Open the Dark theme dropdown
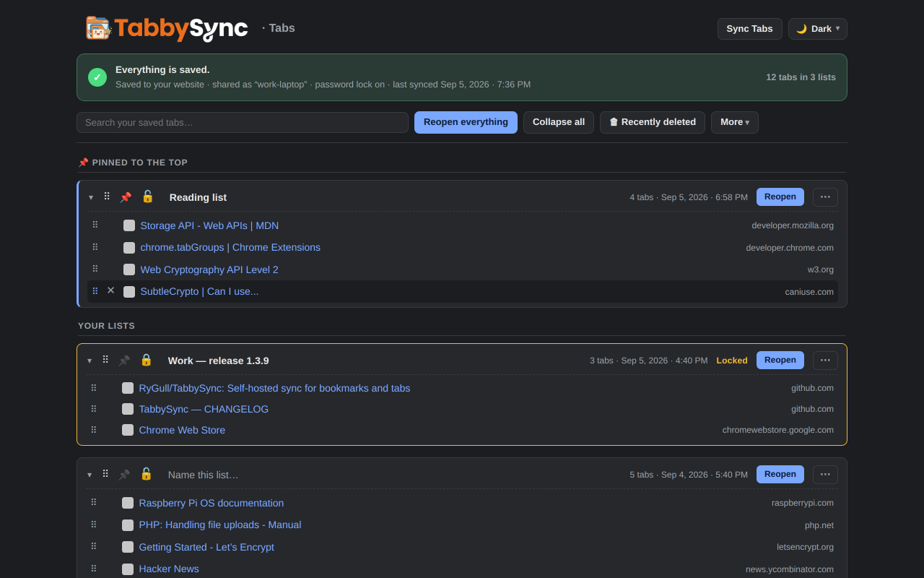The width and height of the screenshot is (924, 578). 818,29
